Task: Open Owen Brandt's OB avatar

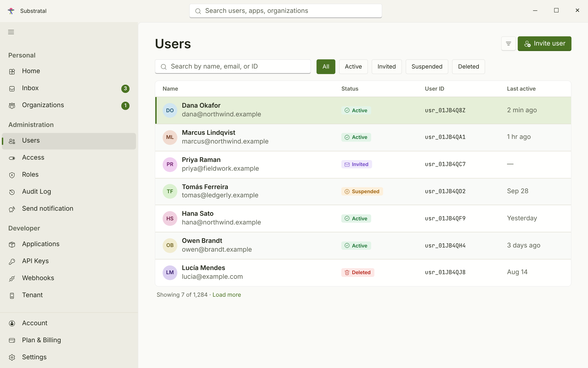Action: (x=170, y=245)
